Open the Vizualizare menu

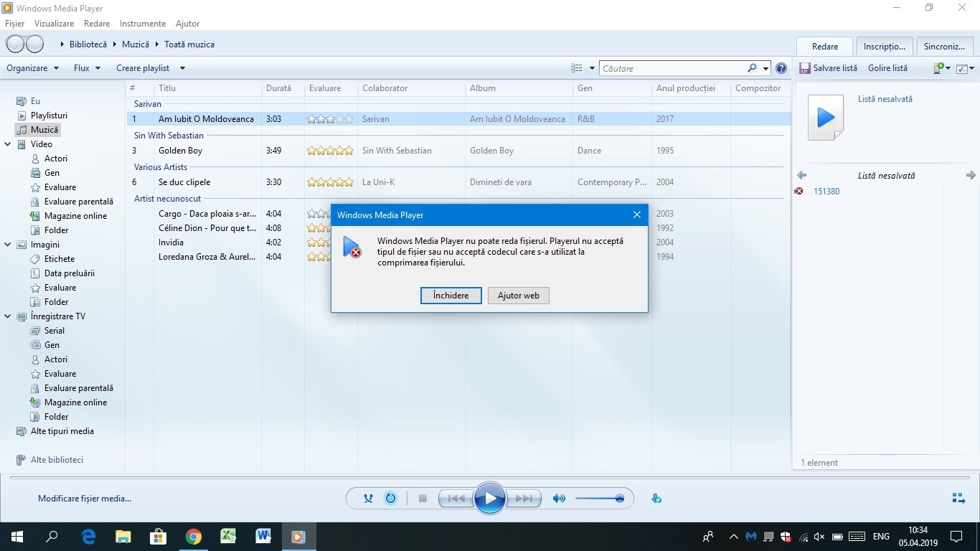tap(54, 24)
